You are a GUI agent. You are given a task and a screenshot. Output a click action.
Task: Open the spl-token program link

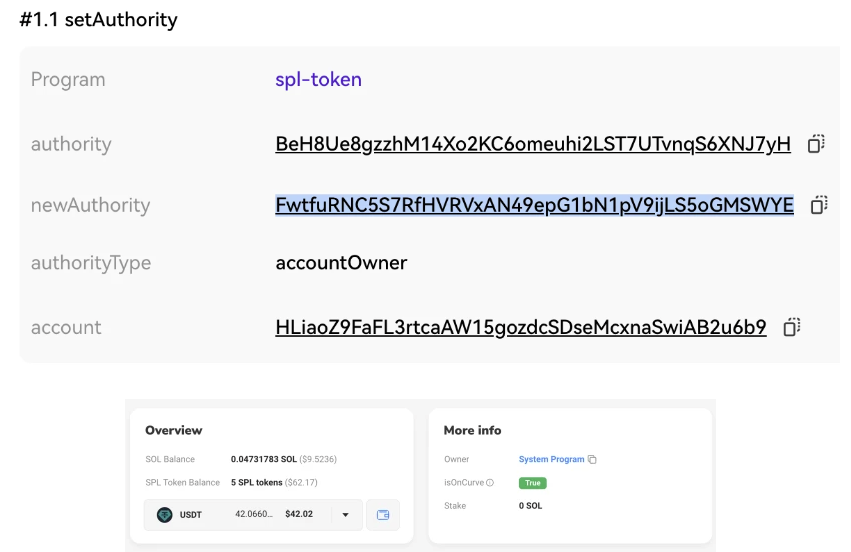point(318,80)
